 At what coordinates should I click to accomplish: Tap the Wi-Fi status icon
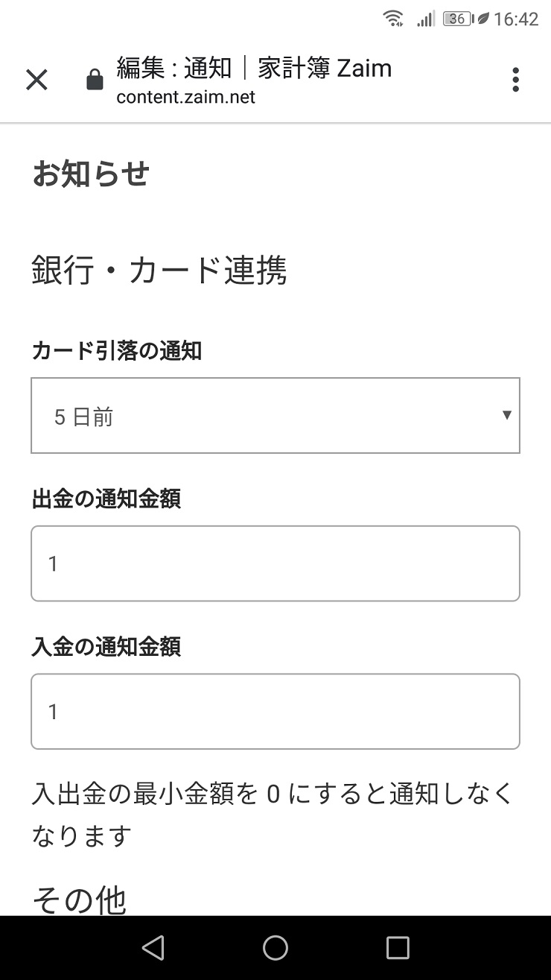[x=392, y=19]
